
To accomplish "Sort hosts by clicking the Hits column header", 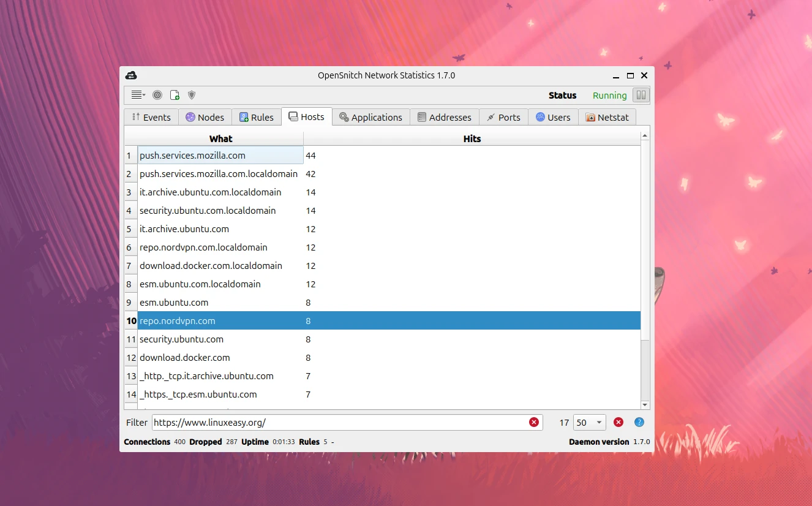I will [472, 138].
